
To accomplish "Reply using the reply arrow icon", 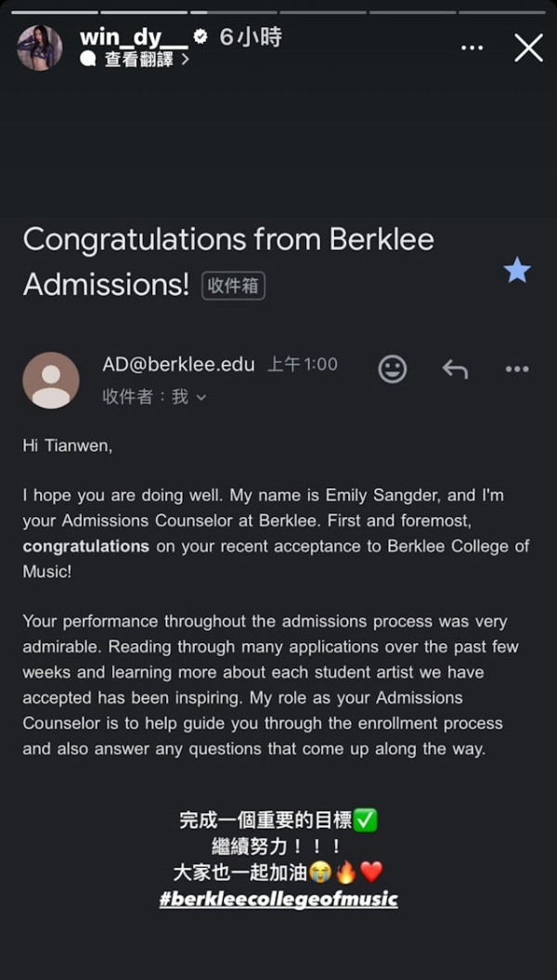I will tap(455, 369).
